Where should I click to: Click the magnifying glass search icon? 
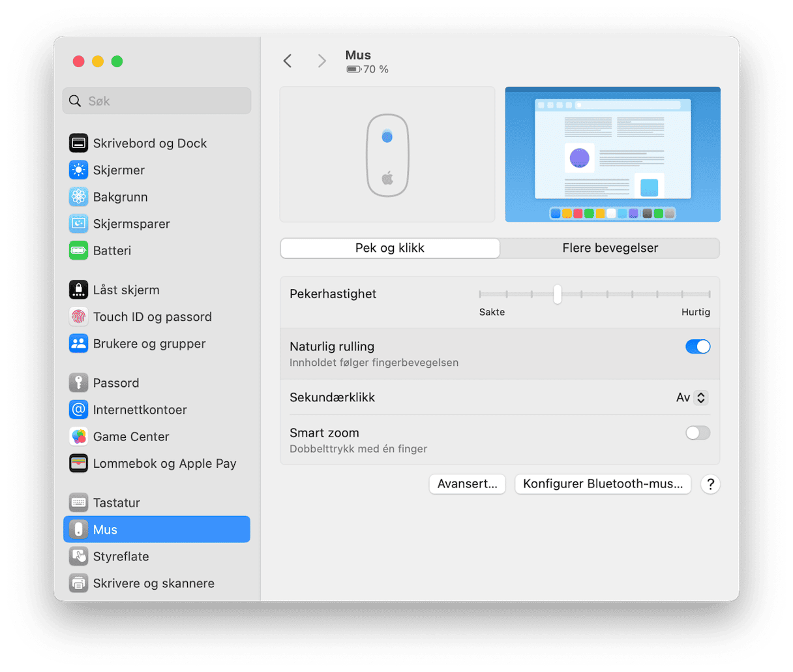76,101
